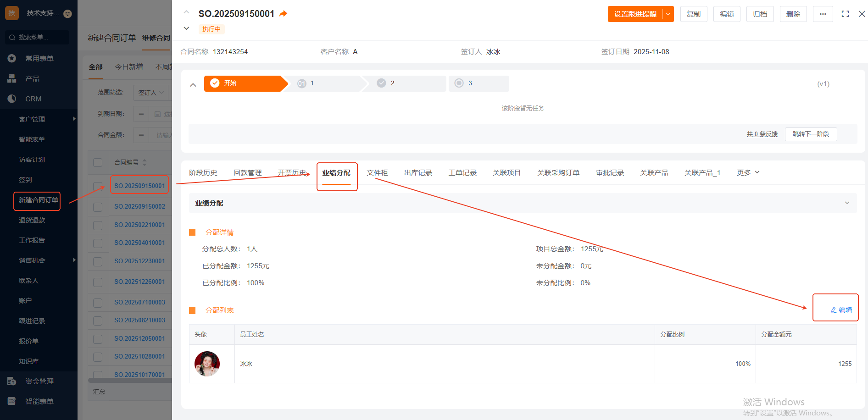Go to previous record with the up arrow

(186, 12)
